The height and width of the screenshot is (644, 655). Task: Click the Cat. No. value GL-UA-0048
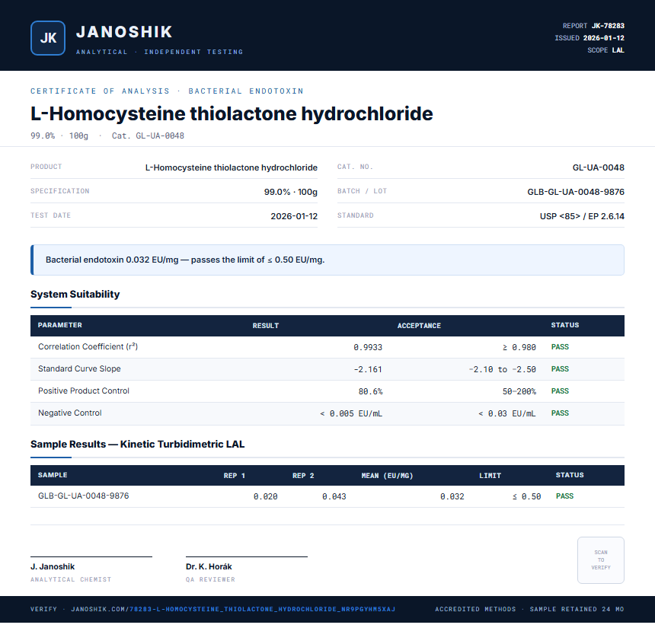598,167
